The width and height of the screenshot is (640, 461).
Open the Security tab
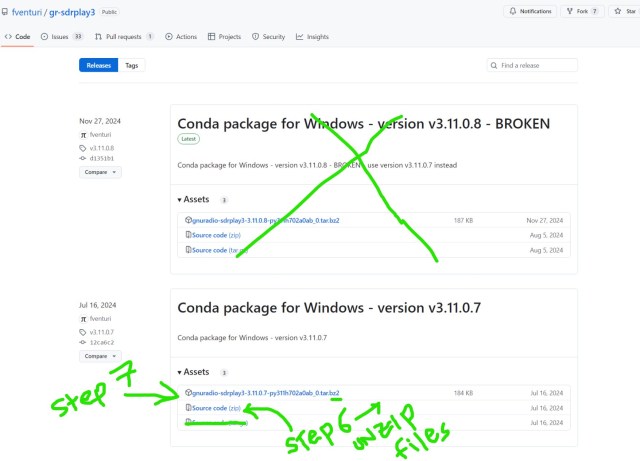(269, 37)
